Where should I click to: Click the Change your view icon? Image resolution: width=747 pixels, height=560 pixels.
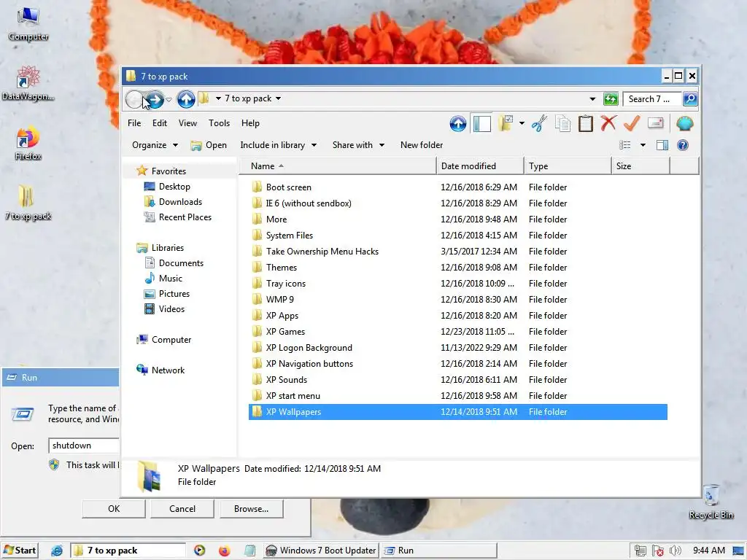[625, 145]
